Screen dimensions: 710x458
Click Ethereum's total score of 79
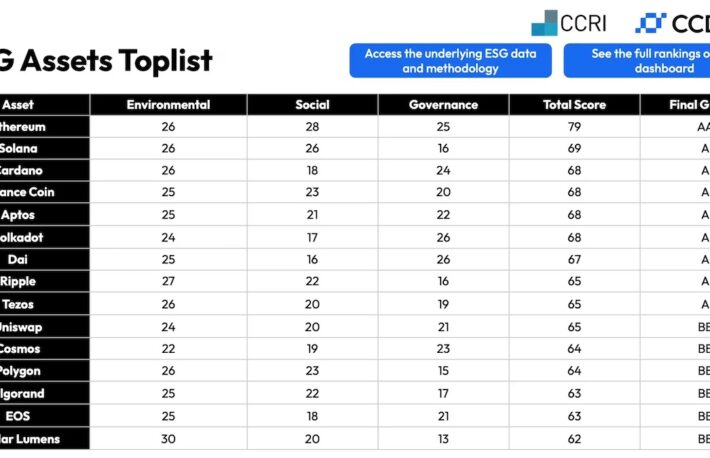(574, 127)
